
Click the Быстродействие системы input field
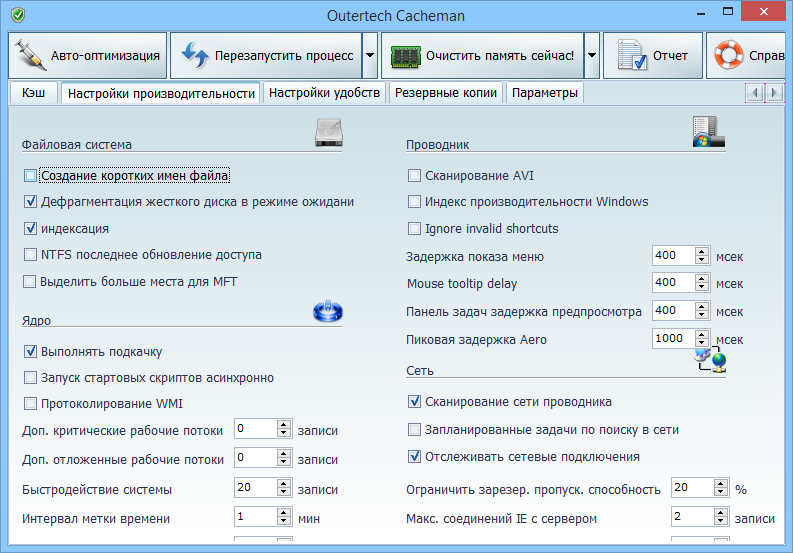coord(256,488)
